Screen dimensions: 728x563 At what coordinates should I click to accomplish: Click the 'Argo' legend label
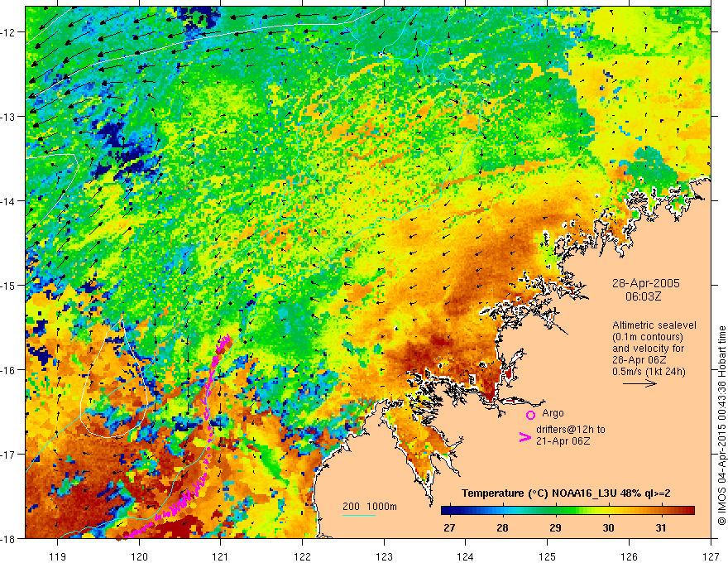(553, 413)
